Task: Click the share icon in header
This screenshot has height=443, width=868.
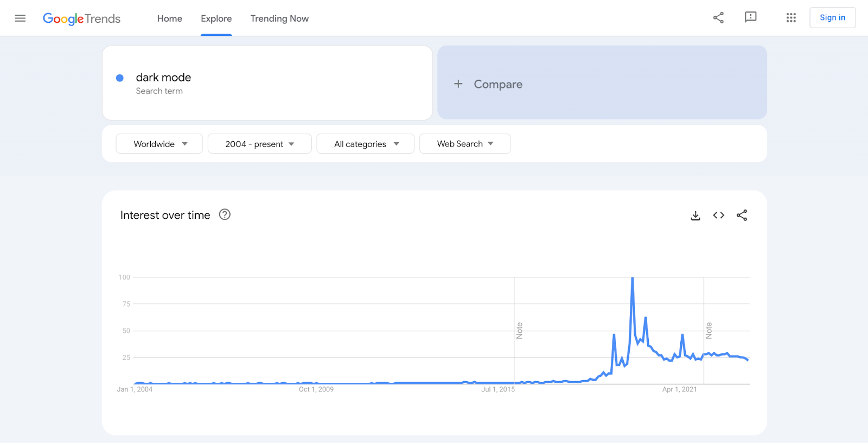Action: click(718, 18)
